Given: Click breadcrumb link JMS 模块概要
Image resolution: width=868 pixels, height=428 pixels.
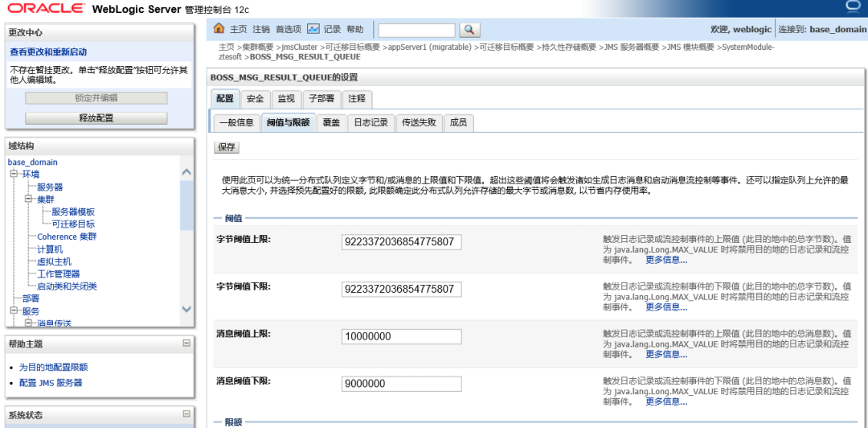Looking at the screenshot, I should tap(691, 47).
